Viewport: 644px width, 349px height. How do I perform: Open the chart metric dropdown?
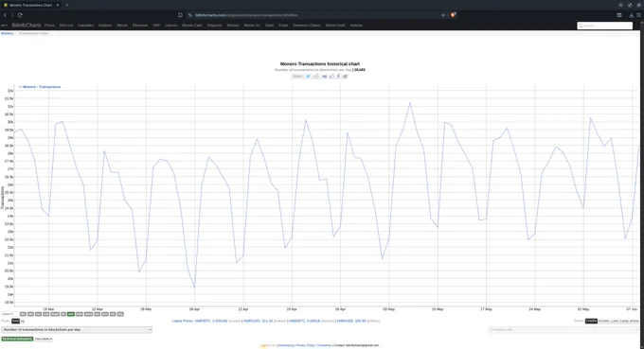(77, 330)
